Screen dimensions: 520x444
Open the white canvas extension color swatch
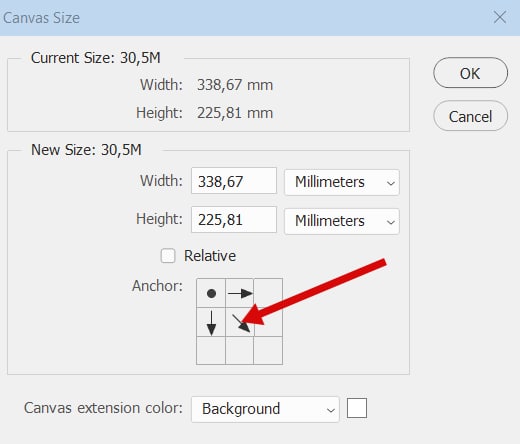[357, 408]
